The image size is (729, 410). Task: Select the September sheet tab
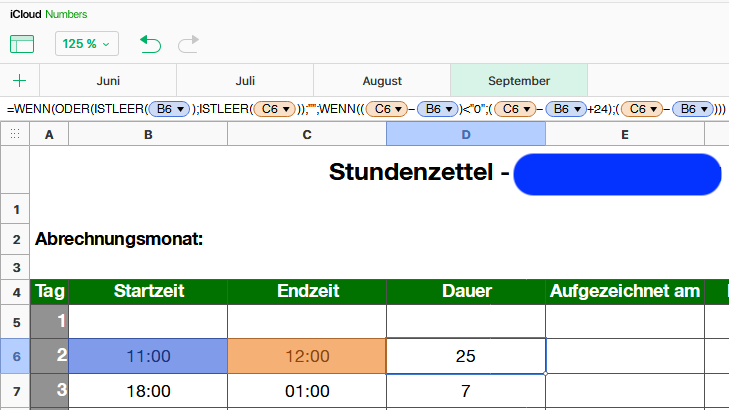coord(519,81)
